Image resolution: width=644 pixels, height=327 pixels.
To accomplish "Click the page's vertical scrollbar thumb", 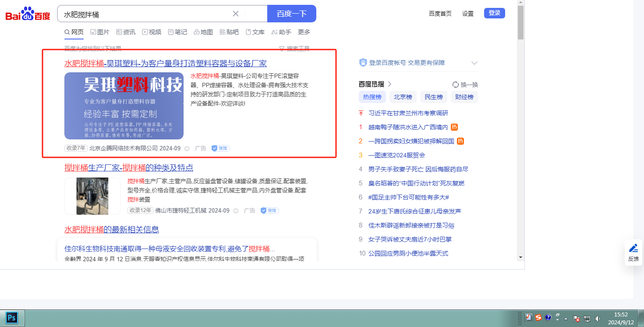I will 520,23.
